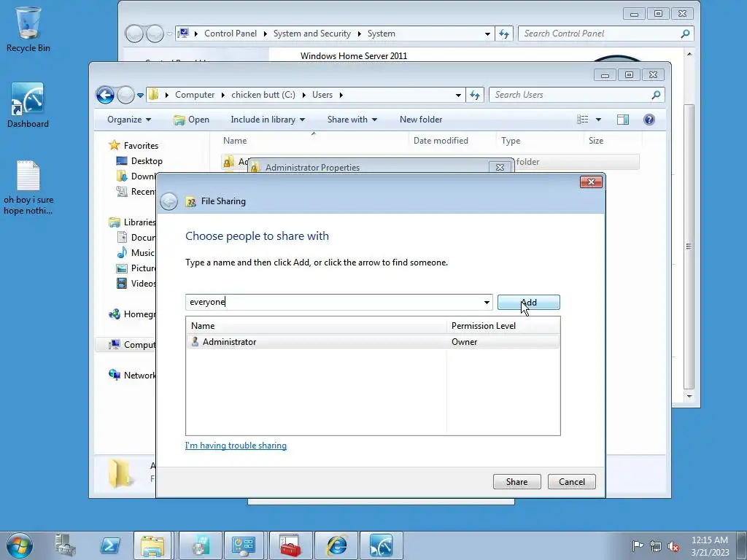Select the Administrator row in sharing list
The height and width of the screenshot is (560, 747).
coord(373,341)
